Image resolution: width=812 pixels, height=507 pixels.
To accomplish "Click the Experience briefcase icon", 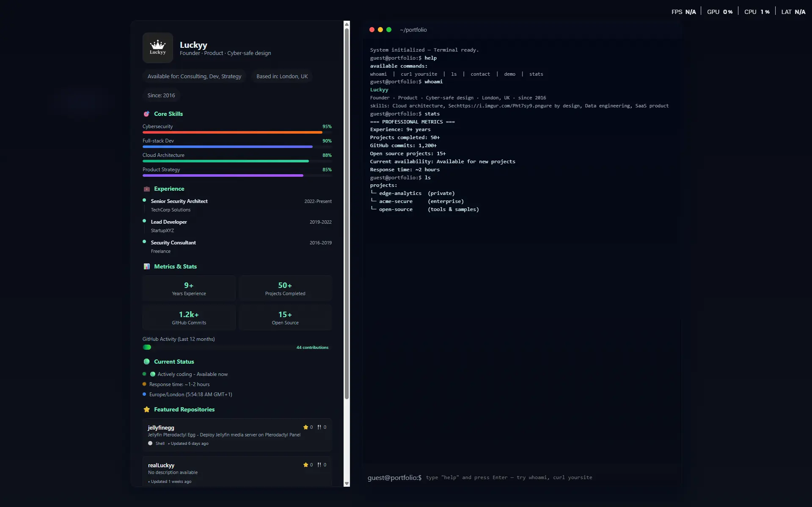I will coord(146,189).
